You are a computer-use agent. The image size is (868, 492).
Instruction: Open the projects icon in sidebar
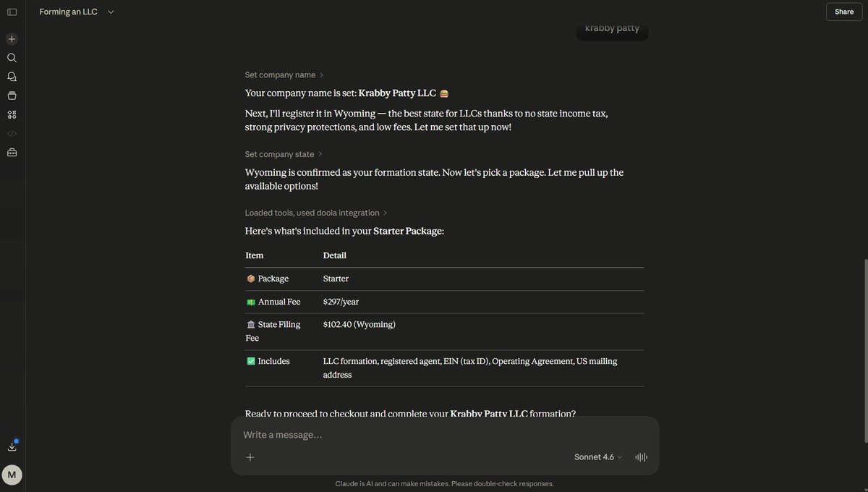(x=12, y=96)
